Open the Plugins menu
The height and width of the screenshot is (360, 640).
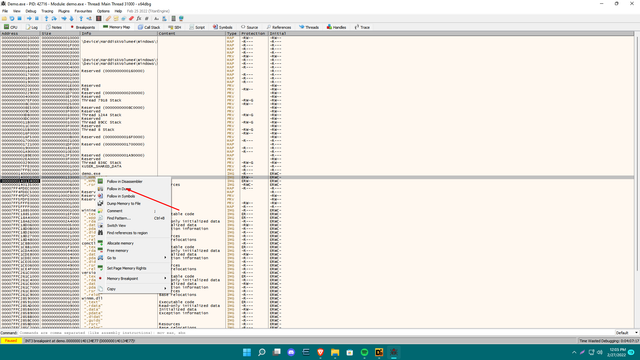point(64,11)
